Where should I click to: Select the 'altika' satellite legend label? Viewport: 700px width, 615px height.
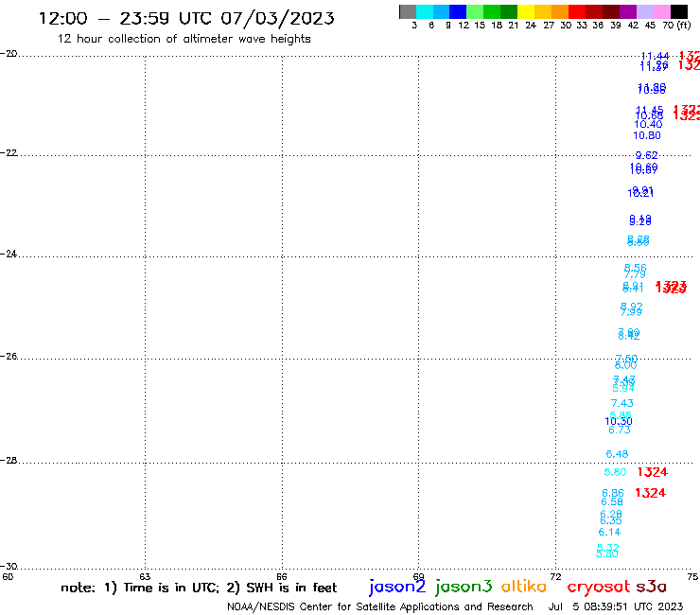[x=524, y=586]
